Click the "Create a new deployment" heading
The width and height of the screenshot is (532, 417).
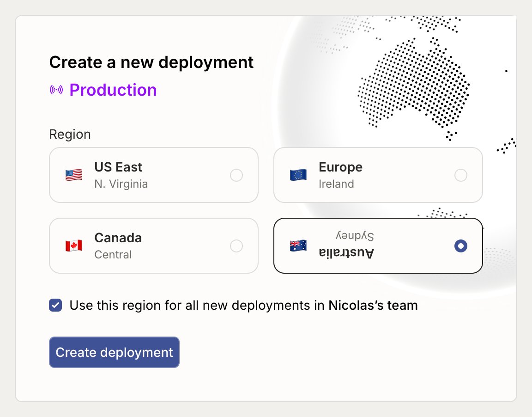click(151, 62)
